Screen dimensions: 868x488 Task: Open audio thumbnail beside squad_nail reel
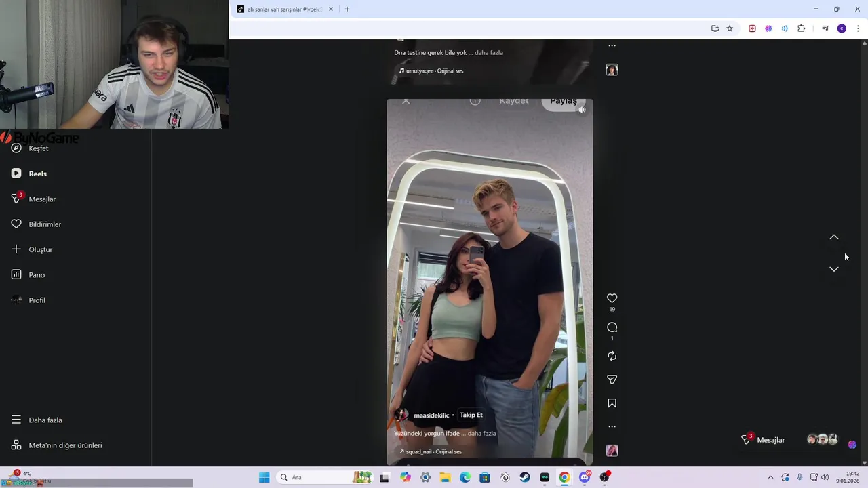point(612,451)
